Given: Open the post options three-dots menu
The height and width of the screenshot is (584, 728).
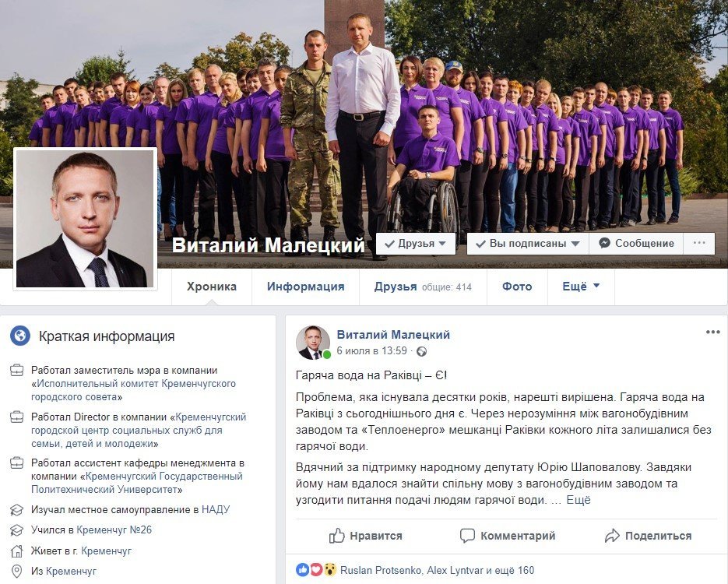Looking at the screenshot, I should [712, 332].
